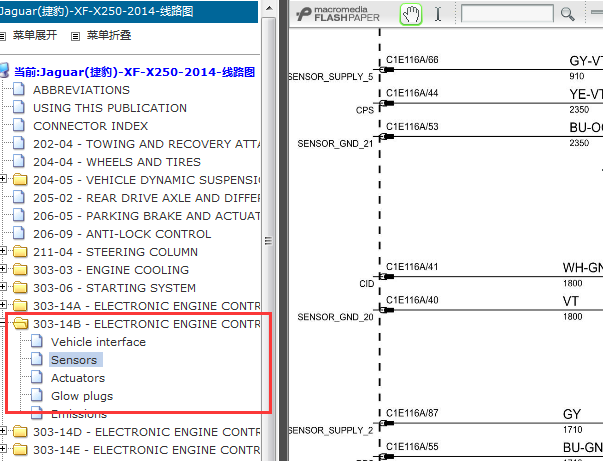This screenshot has height=461, width=603.
Task: Click connector label C1E116A/41
Action: coord(412,266)
